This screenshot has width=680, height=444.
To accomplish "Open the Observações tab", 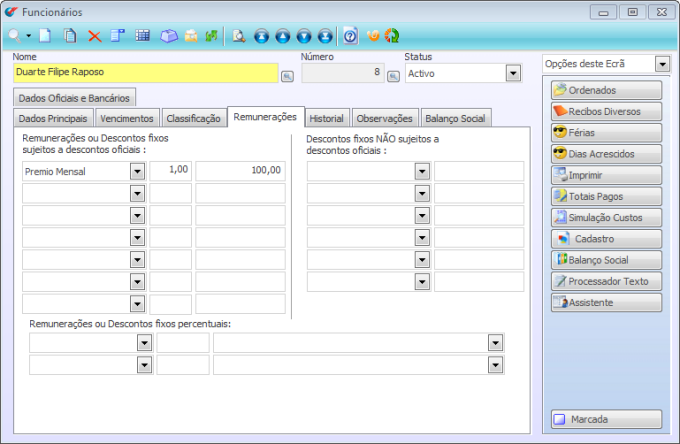I will point(384,118).
